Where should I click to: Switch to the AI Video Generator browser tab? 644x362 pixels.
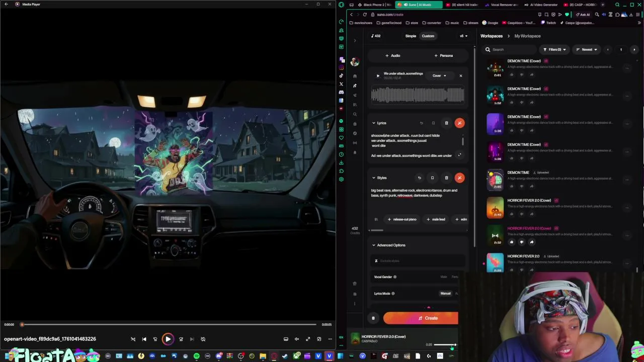click(541, 5)
